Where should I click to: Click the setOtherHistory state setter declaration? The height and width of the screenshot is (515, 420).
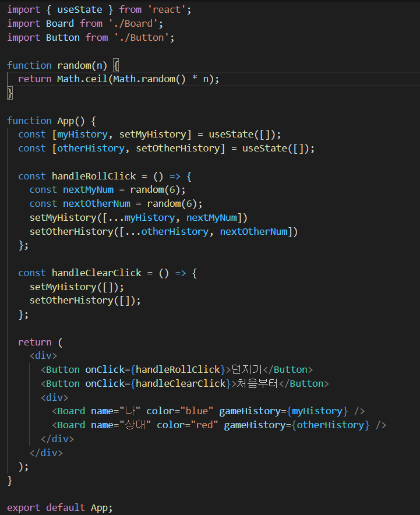[178, 149]
